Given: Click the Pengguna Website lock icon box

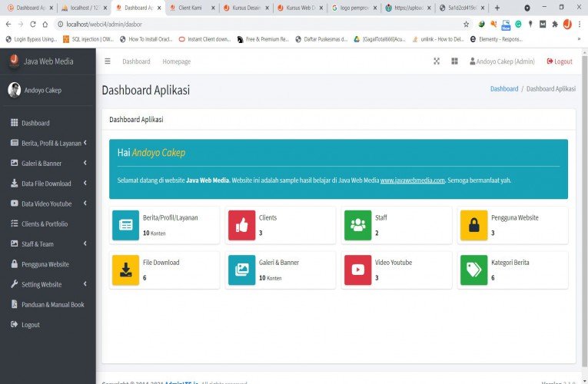Looking at the screenshot, I should 474,225.
